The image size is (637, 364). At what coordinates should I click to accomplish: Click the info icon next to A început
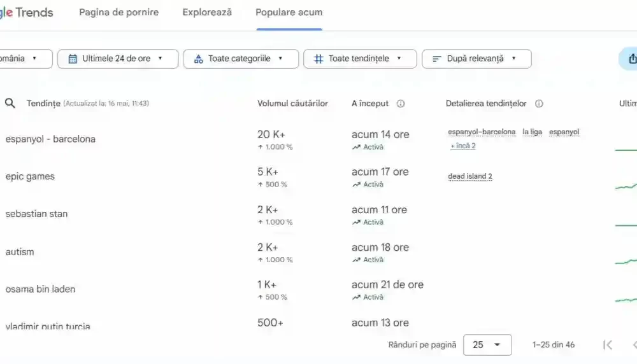point(401,104)
